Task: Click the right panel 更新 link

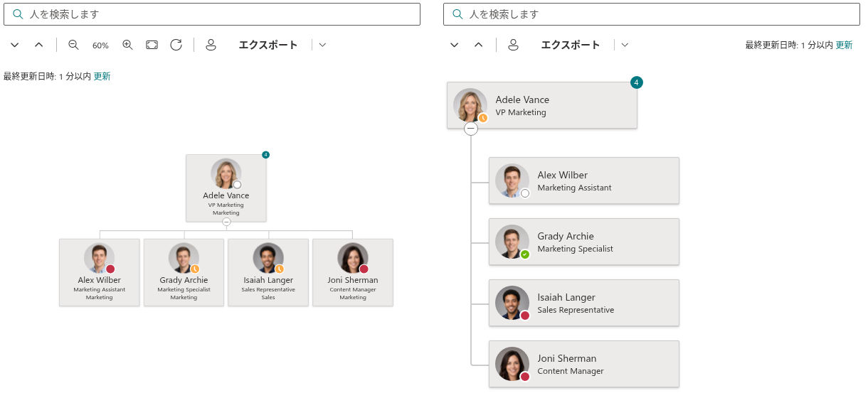Action: [x=844, y=45]
